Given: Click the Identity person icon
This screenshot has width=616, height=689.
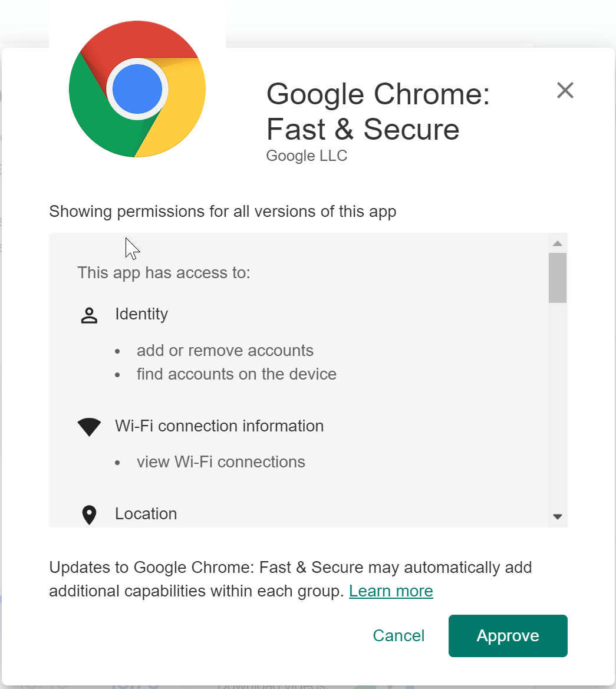Looking at the screenshot, I should coord(89,315).
